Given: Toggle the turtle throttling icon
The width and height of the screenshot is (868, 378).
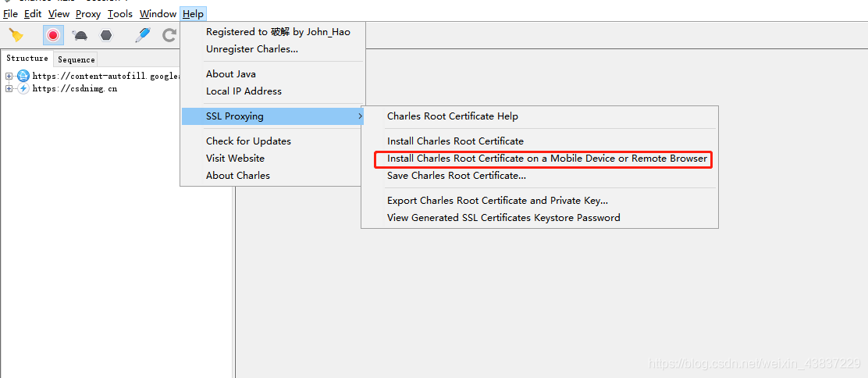Looking at the screenshot, I should 80,35.
